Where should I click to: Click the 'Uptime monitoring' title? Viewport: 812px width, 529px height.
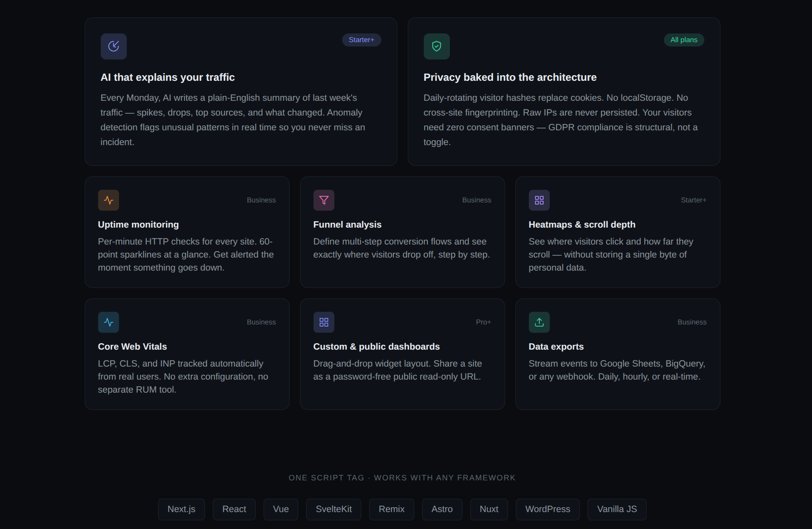[139, 225]
